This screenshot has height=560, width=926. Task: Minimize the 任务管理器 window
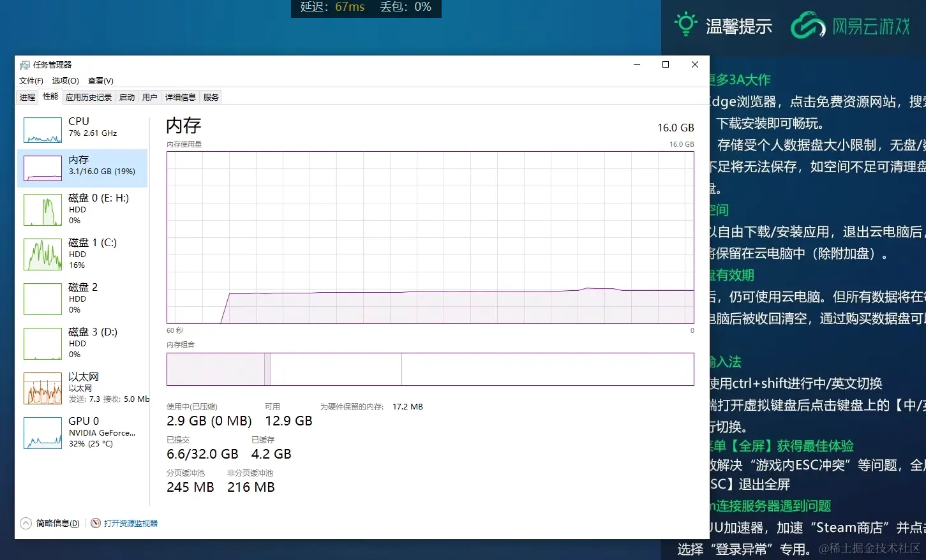click(x=637, y=64)
